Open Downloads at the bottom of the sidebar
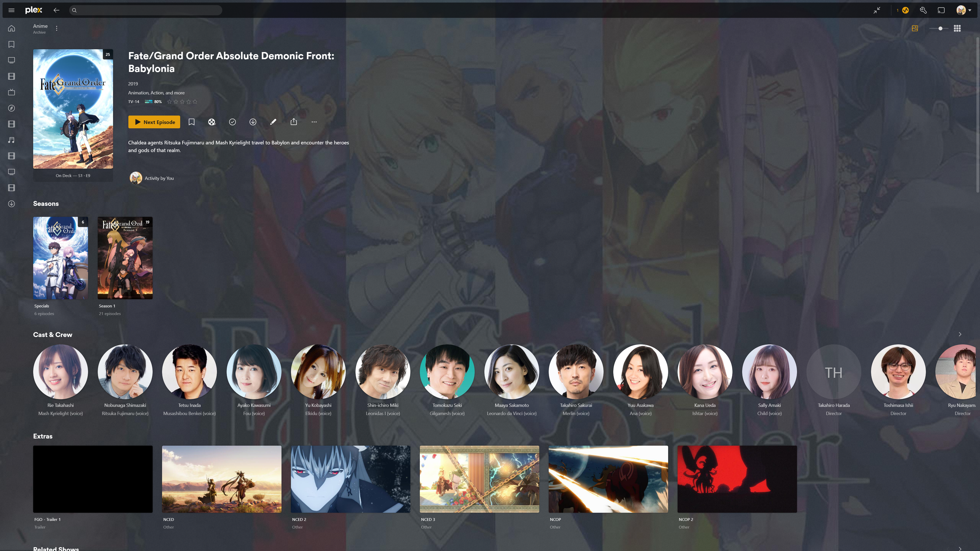The height and width of the screenshot is (551, 980). pos(11,204)
